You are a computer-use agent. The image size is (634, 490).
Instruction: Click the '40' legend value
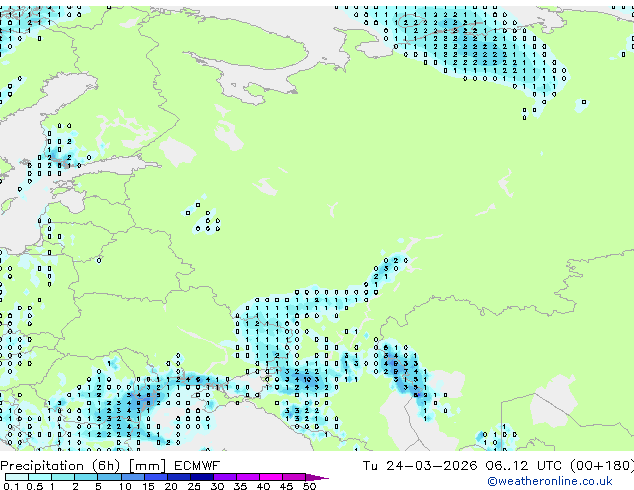[x=264, y=486]
